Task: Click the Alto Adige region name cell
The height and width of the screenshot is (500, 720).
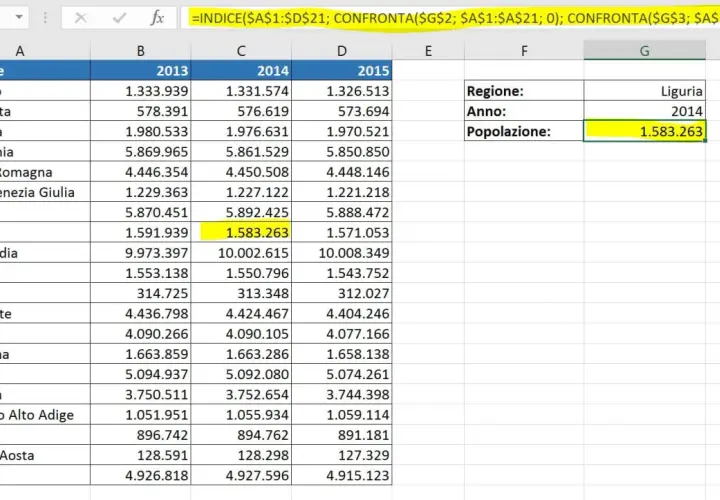Action: coord(45,415)
